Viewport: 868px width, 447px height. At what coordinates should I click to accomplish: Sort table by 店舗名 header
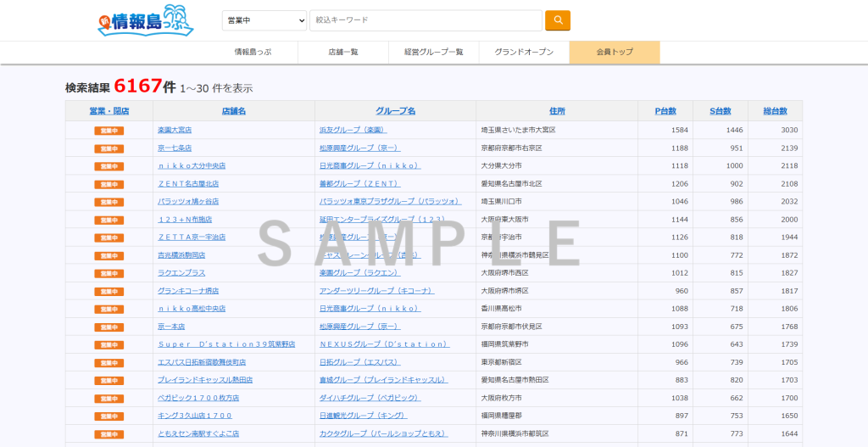tap(234, 111)
